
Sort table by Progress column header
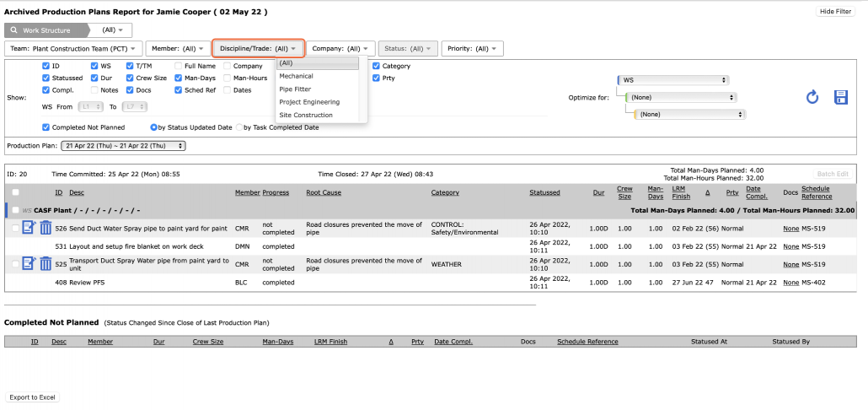pyautogui.click(x=276, y=193)
